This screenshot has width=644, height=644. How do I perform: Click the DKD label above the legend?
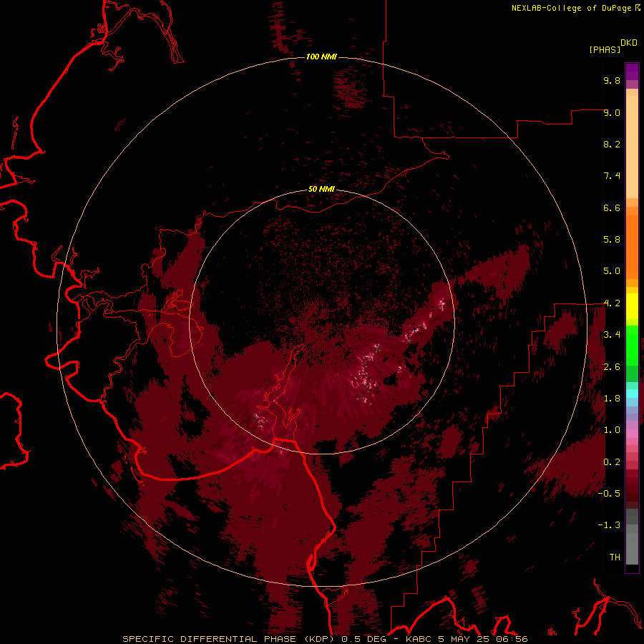coord(629,43)
